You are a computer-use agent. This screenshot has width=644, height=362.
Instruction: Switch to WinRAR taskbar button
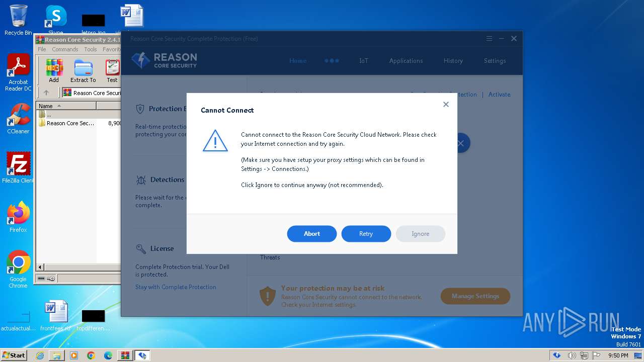click(125, 355)
